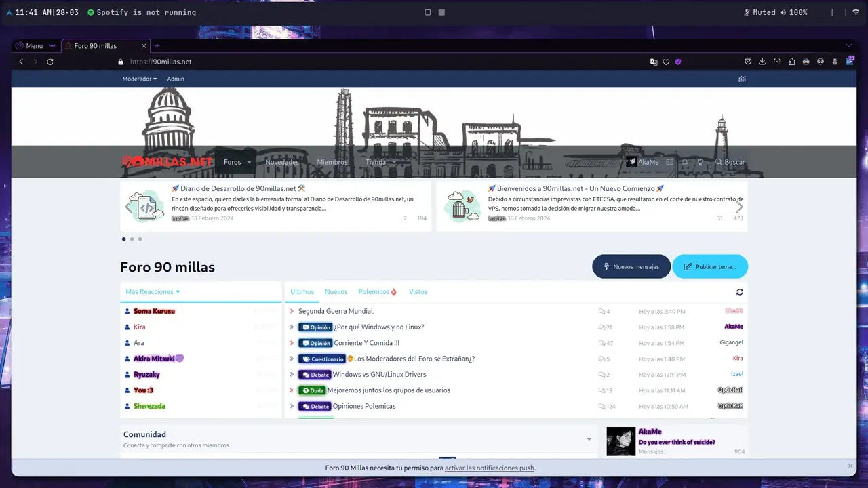This screenshot has width=868, height=488.
Task: Click the XF extension icon with badge 23
Action: click(x=850, y=61)
